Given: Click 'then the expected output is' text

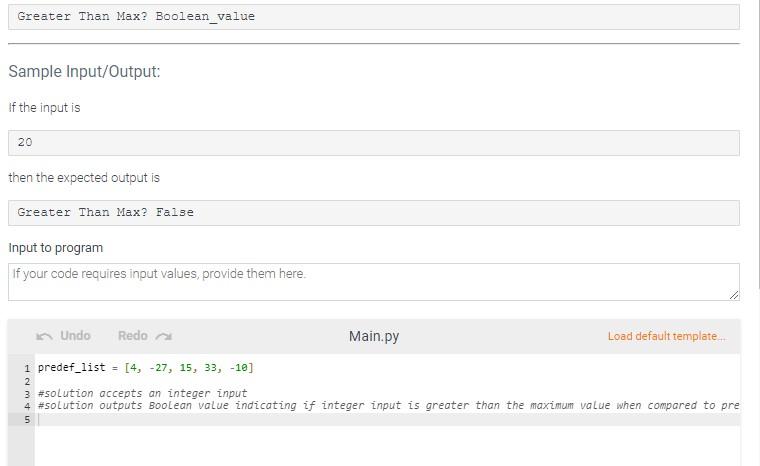Looking at the screenshot, I should point(84,177).
